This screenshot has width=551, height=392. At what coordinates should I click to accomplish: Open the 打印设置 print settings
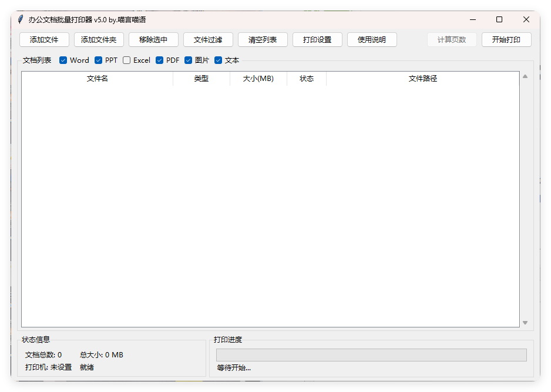point(317,40)
